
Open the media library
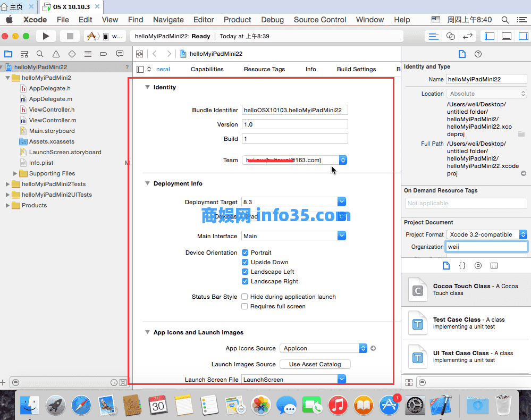pyautogui.click(x=494, y=265)
